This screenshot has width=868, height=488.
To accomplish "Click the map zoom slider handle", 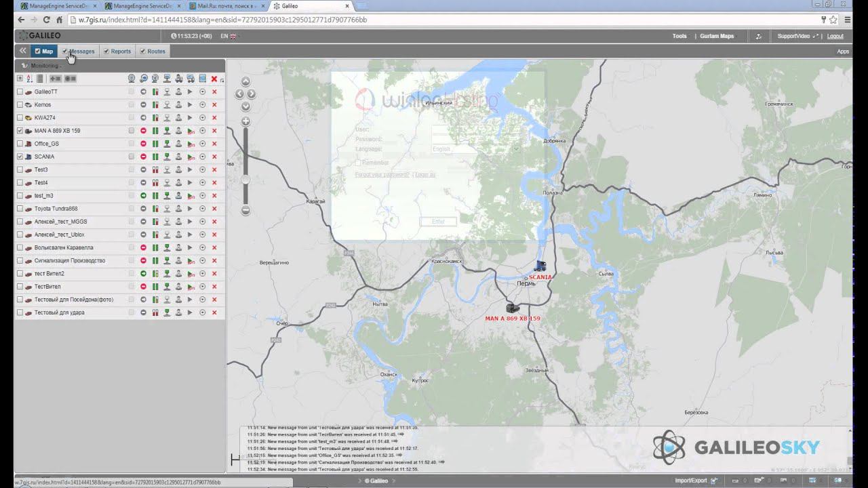I will pyautogui.click(x=245, y=180).
